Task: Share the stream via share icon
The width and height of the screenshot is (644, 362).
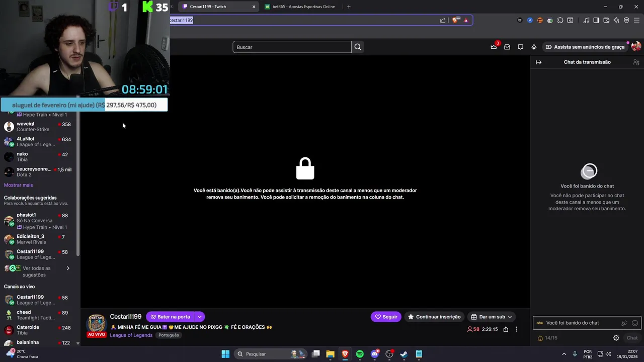Action: click(x=506, y=329)
